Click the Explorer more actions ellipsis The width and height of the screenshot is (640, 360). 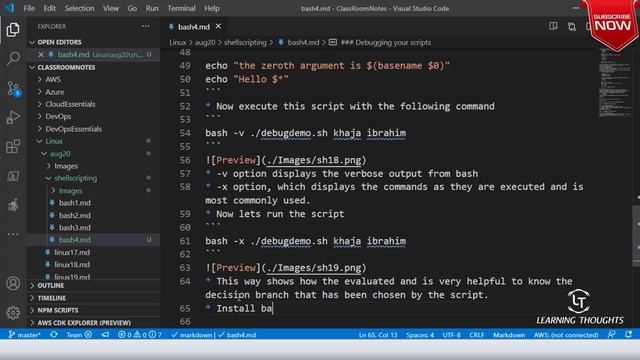click(146, 26)
